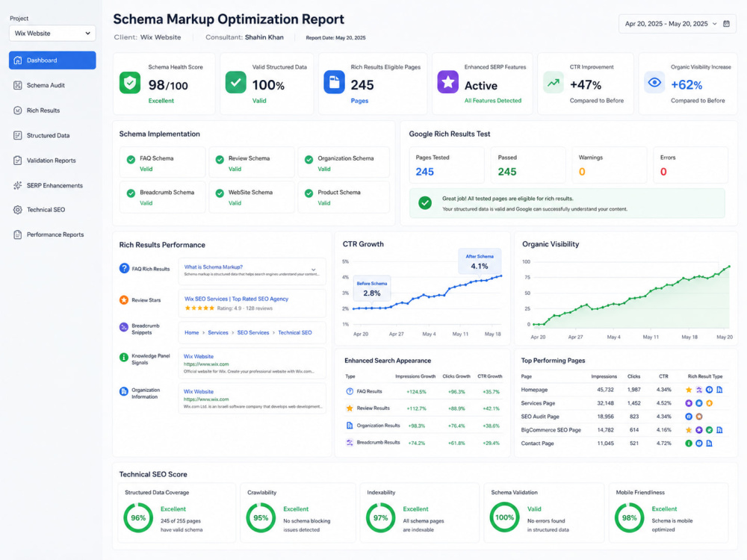The image size is (747, 560).
Task: Click the Organic Visibility Increase eye icon
Action: tap(654, 82)
